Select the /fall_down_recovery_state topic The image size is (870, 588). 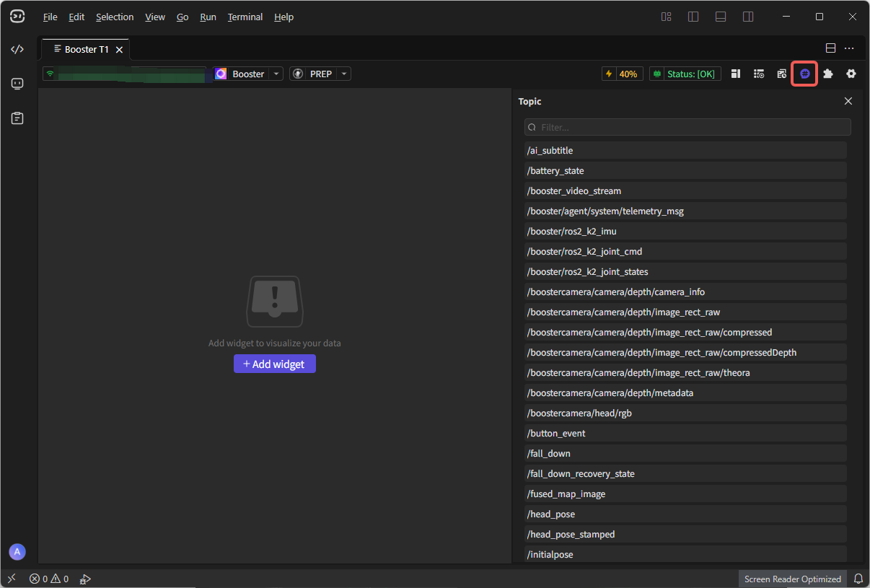click(x=685, y=473)
